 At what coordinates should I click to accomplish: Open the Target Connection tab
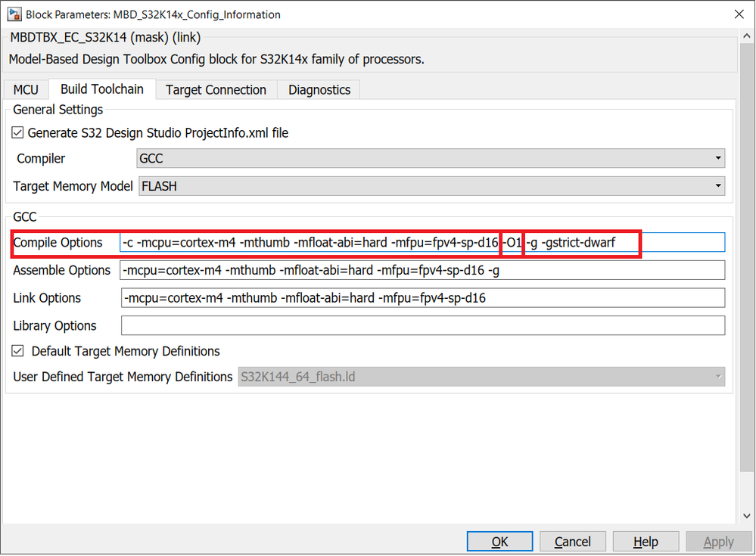(x=216, y=89)
